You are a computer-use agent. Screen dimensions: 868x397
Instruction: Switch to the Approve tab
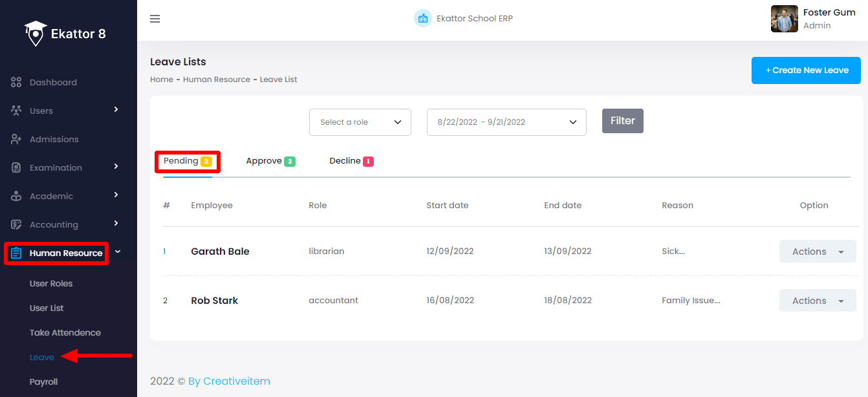click(270, 161)
